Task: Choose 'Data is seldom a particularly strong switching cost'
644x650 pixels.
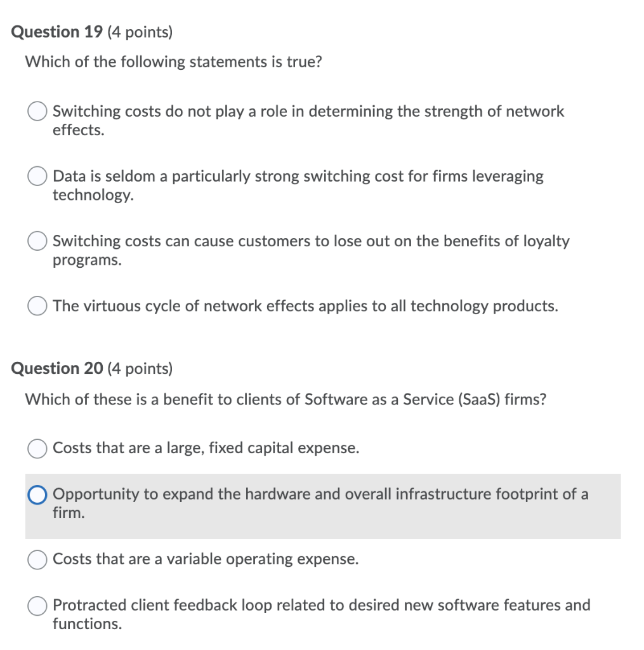Action: pyautogui.click(x=37, y=176)
